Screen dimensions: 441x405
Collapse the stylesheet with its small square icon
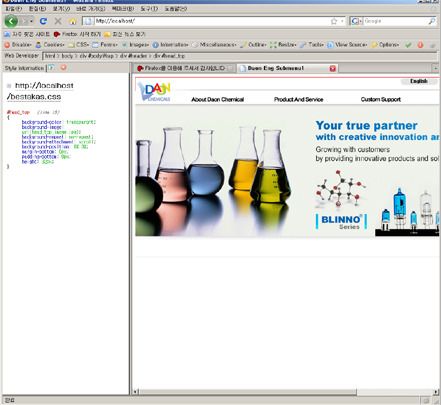(9, 86)
